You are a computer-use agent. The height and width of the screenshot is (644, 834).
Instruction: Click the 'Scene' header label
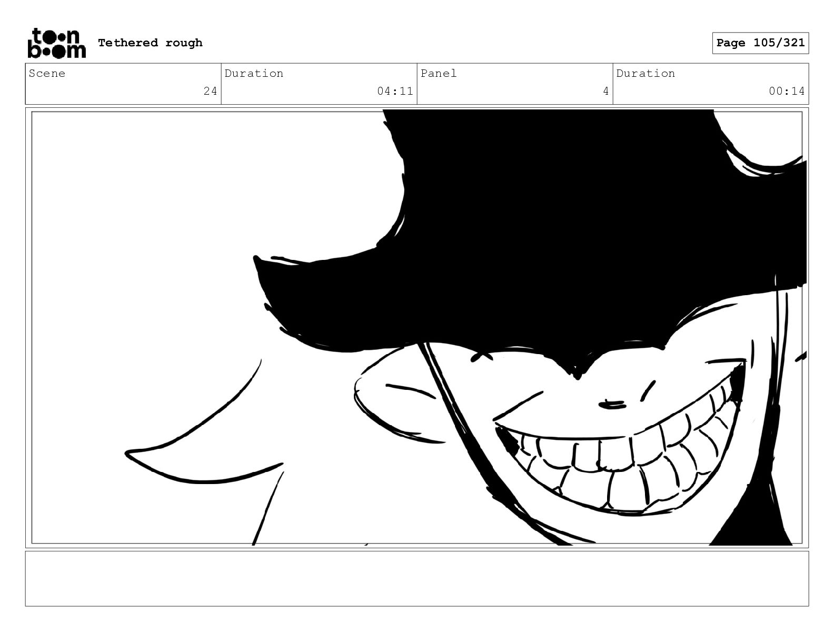click(47, 73)
